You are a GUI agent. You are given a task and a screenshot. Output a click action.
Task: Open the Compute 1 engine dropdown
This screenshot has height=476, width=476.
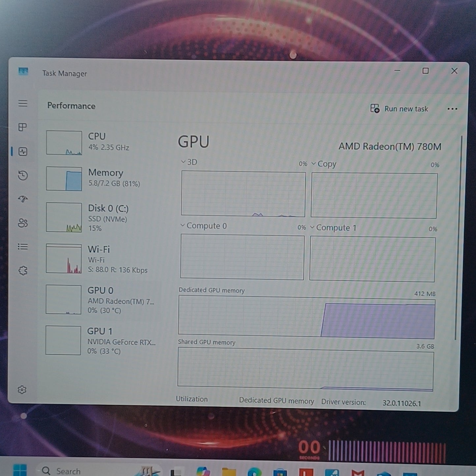click(x=333, y=228)
